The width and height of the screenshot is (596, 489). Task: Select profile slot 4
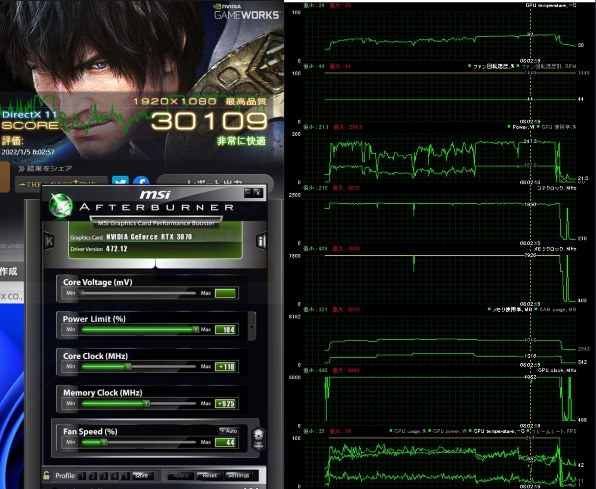click(x=115, y=476)
